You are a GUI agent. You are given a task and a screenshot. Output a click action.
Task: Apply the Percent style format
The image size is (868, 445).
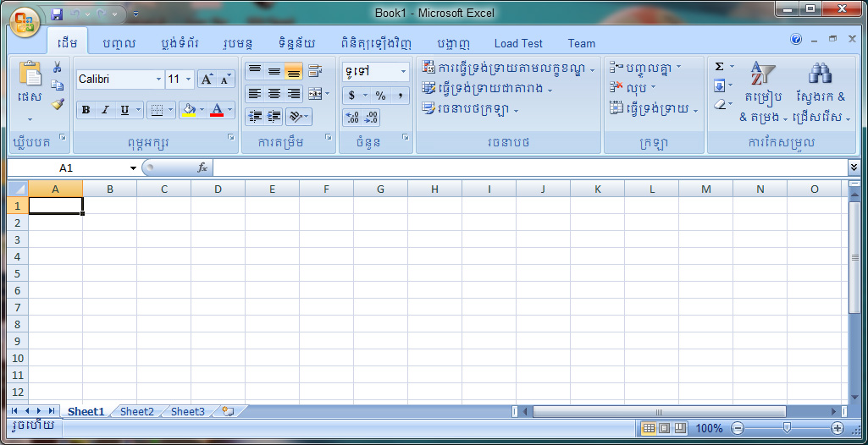(380, 96)
